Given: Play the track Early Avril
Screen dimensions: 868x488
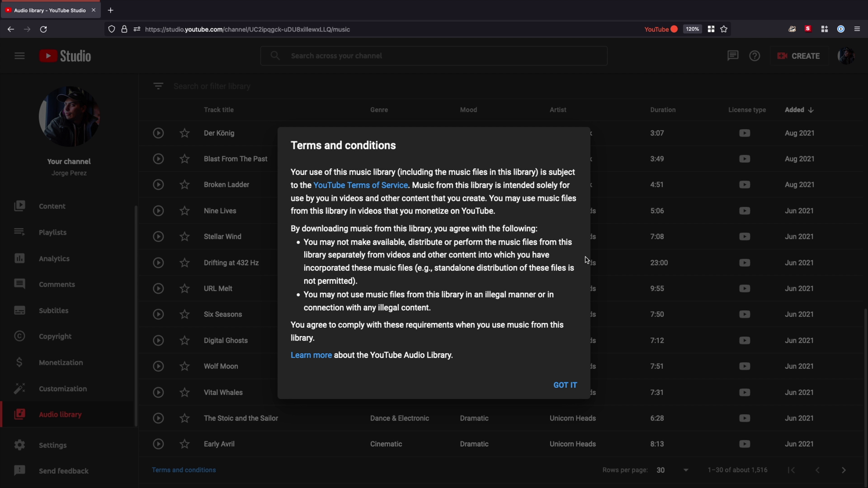Looking at the screenshot, I should (158, 444).
